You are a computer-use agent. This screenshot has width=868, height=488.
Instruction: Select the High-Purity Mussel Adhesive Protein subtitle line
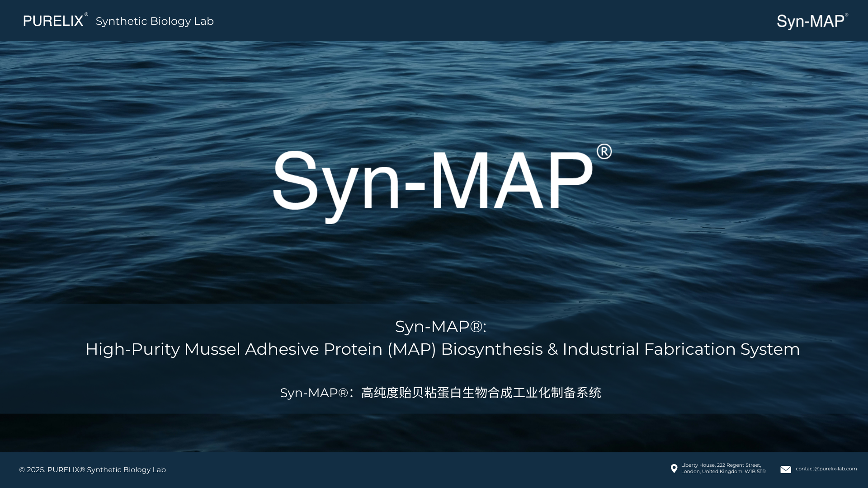442,349
